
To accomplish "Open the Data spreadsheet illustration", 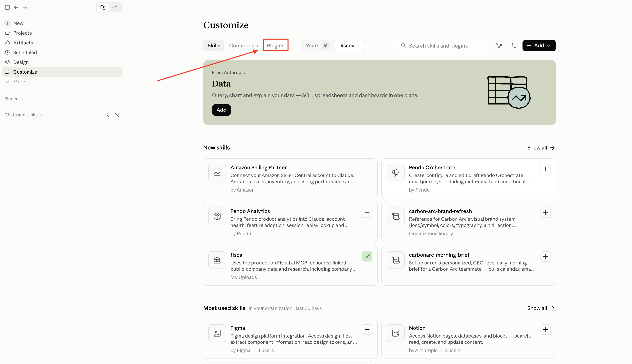I will 509,92.
